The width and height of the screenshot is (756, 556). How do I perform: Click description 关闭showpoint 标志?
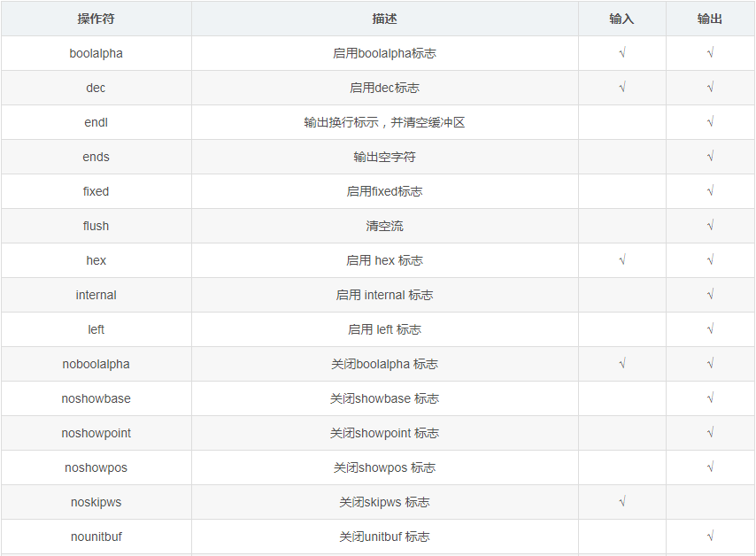click(x=385, y=433)
